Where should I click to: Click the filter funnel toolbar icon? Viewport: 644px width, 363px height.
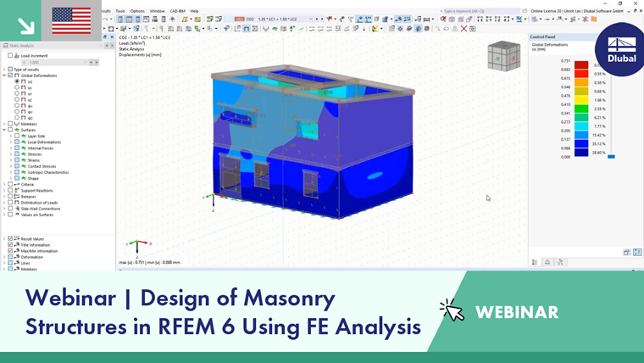[x=226, y=29]
